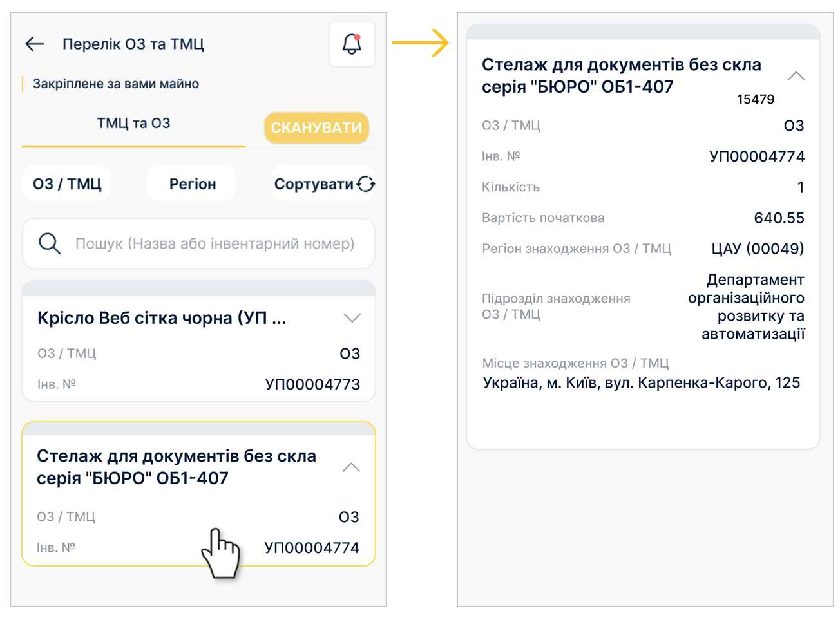
Task: Click the back arrow icon
Action: click(x=35, y=44)
